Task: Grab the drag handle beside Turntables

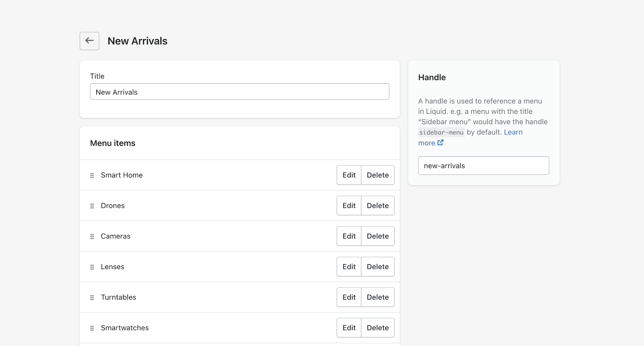Action: [x=92, y=297]
